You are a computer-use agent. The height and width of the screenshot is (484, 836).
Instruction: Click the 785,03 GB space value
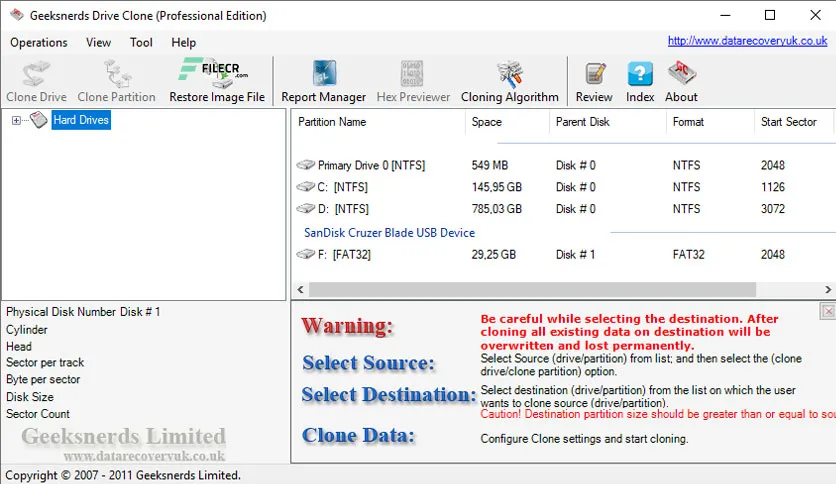point(496,209)
